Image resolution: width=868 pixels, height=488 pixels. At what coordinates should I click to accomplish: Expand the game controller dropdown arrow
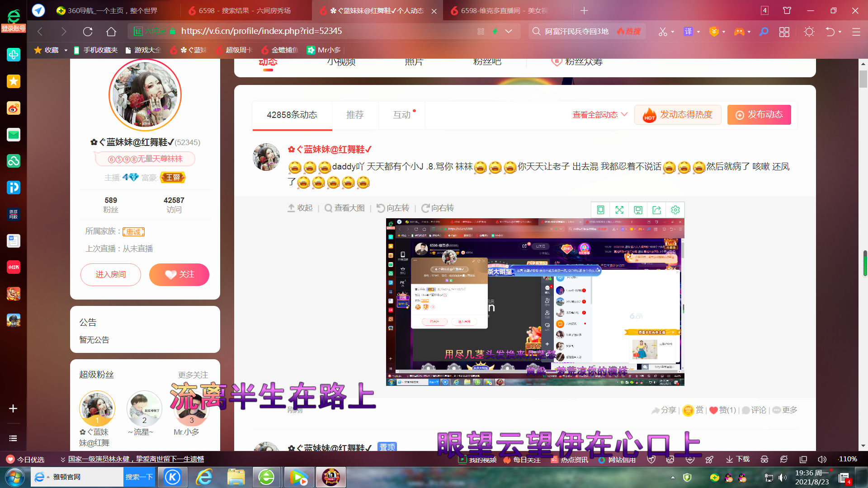point(749,32)
